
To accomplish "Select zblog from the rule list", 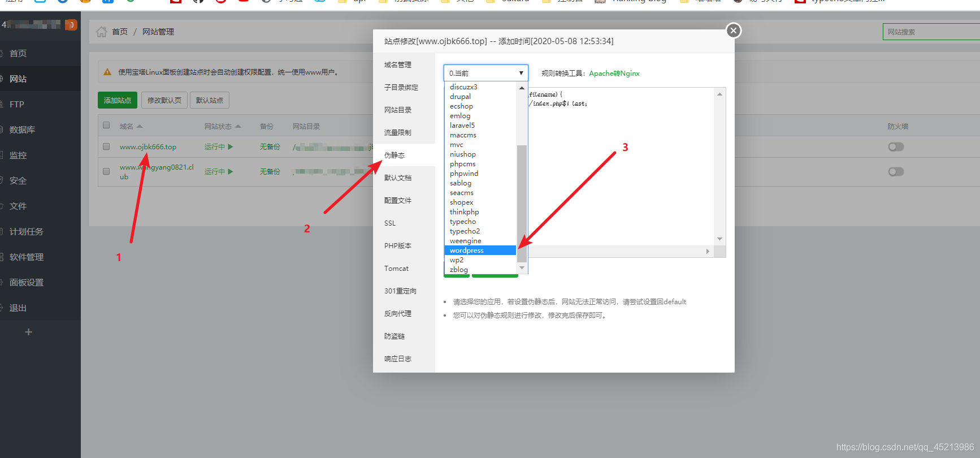I will pos(480,270).
